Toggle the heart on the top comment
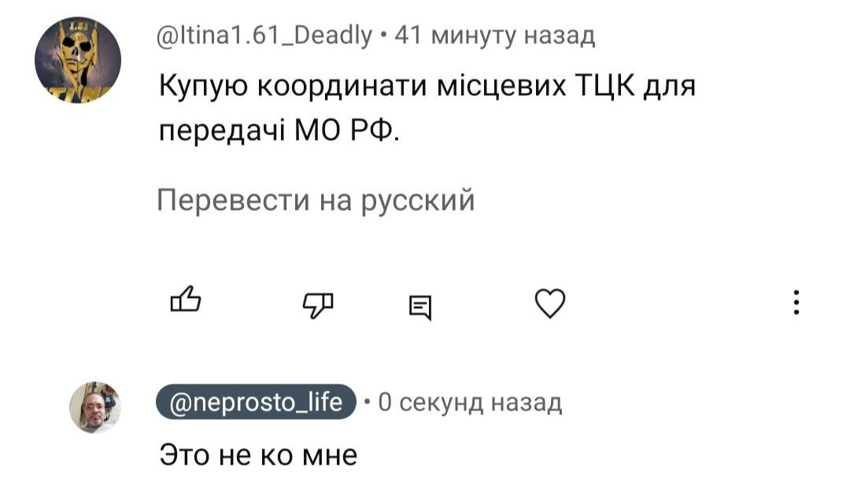The width and height of the screenshot is (850, 504). 549,303
